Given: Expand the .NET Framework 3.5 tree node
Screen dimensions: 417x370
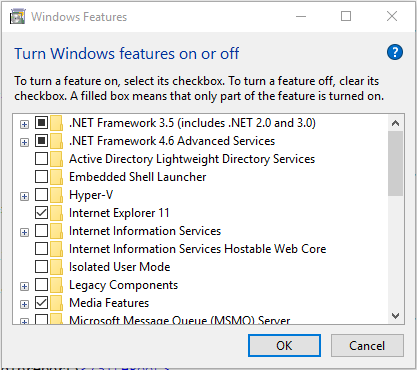Looking at the screenshot, I should click(24, 125).
